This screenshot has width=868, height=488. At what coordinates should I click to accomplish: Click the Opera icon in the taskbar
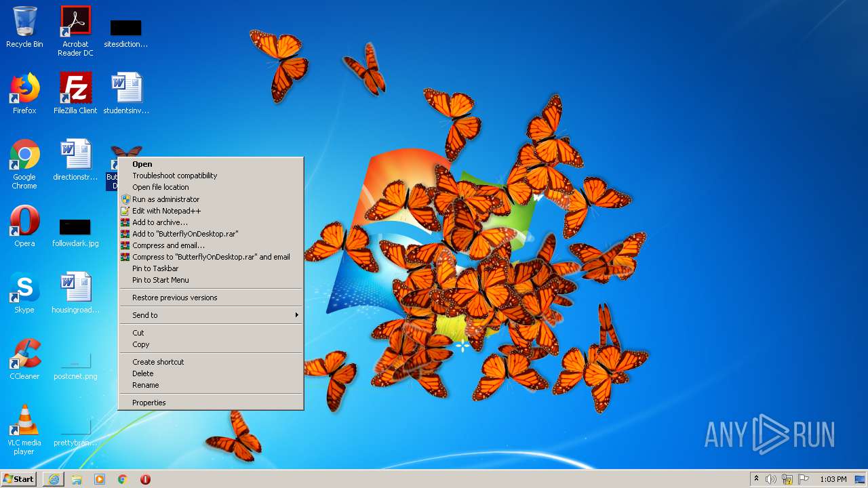click(x=145, y=479)
